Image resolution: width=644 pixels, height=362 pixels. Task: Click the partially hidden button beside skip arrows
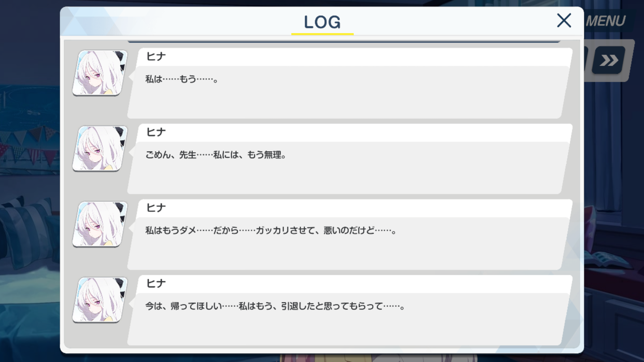586,60
